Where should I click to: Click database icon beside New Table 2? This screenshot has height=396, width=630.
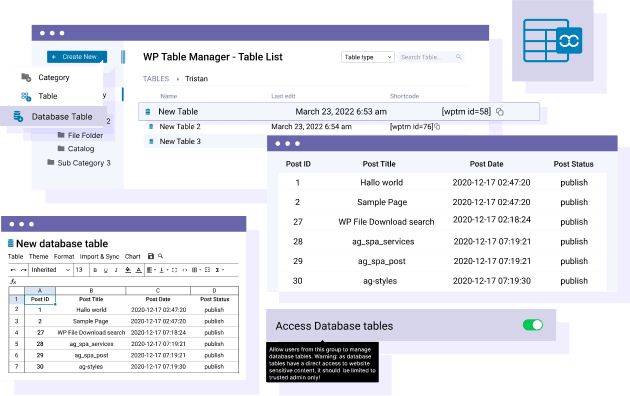click(151, 127)
